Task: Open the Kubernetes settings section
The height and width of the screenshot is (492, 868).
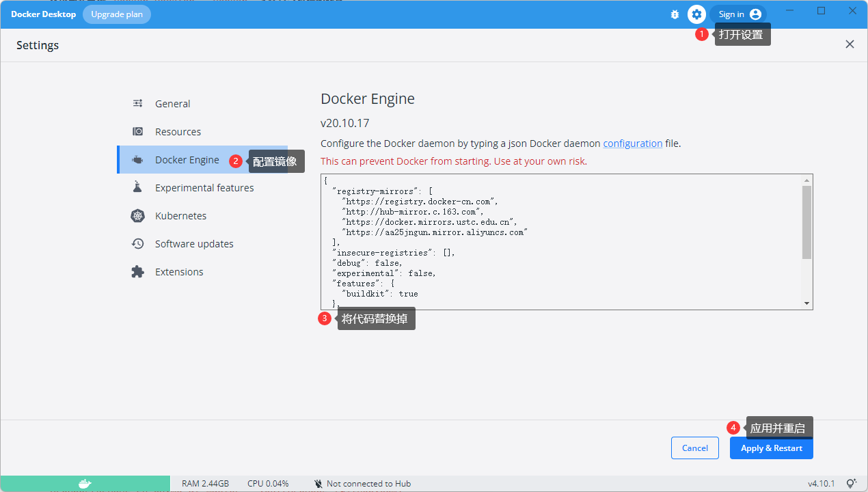Action: point(180,216)
